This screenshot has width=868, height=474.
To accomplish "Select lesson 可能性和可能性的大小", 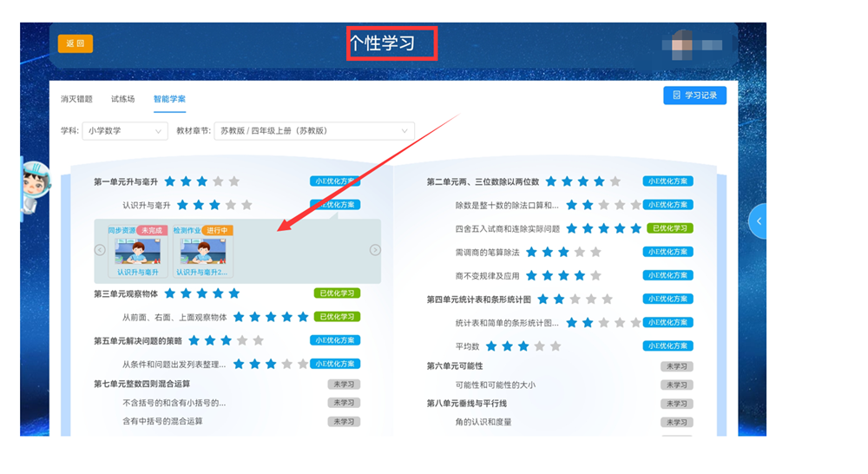I will click(x=495, y=385).
